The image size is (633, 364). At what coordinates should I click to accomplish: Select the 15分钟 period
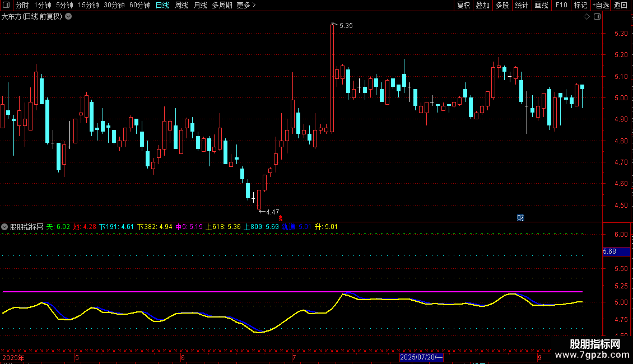pos(89,5)
